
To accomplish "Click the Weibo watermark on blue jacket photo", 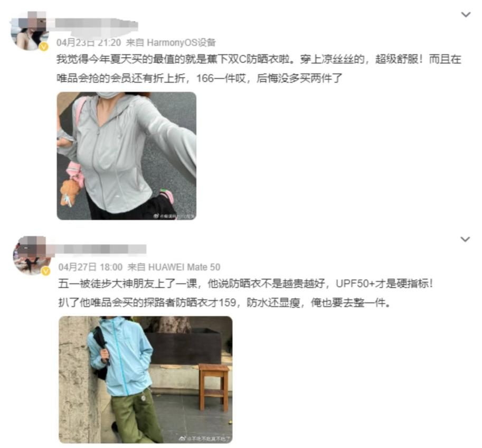I will (x=205, y=439).
